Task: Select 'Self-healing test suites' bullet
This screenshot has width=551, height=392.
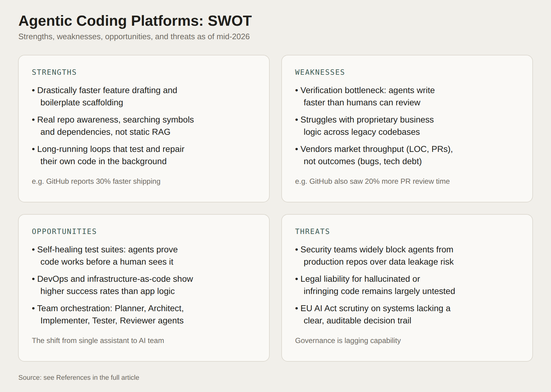Action: coord(105,256)
